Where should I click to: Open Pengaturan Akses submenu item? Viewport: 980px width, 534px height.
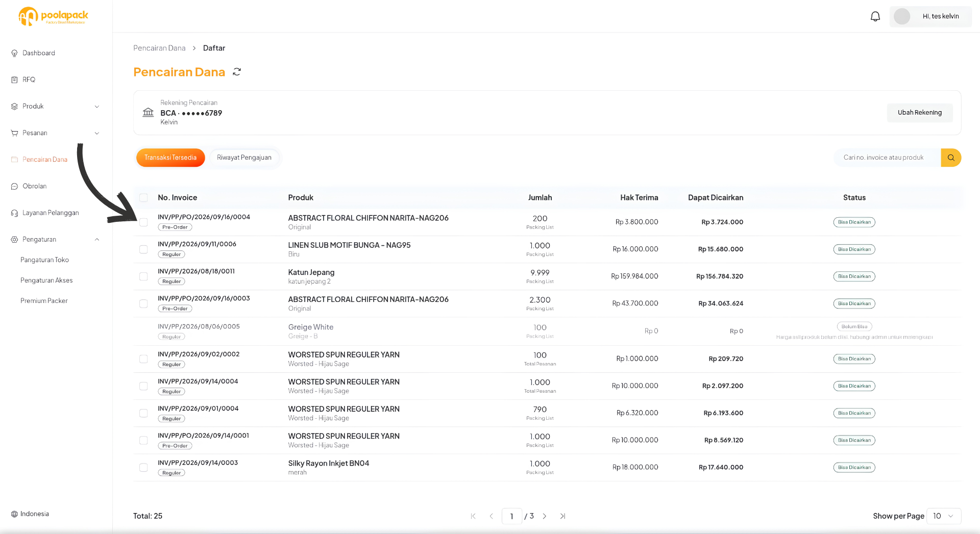(x=46, y=281)
